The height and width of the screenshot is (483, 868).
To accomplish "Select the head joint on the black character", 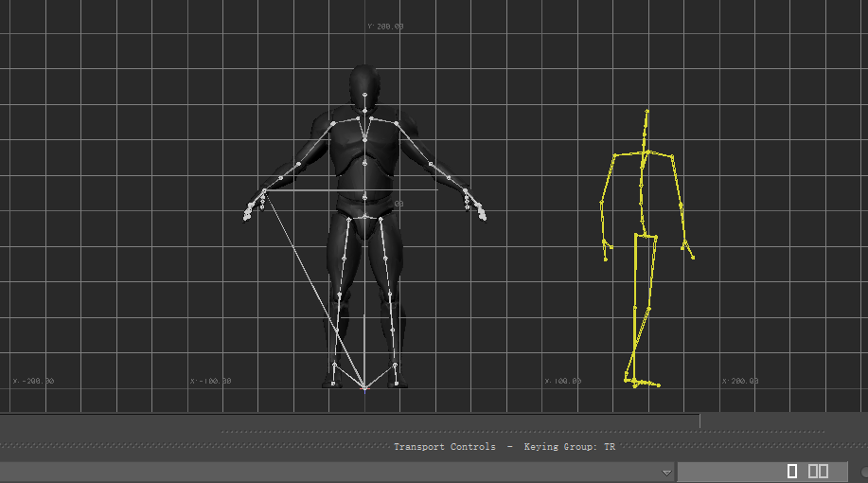I will (x=364, y=95).
